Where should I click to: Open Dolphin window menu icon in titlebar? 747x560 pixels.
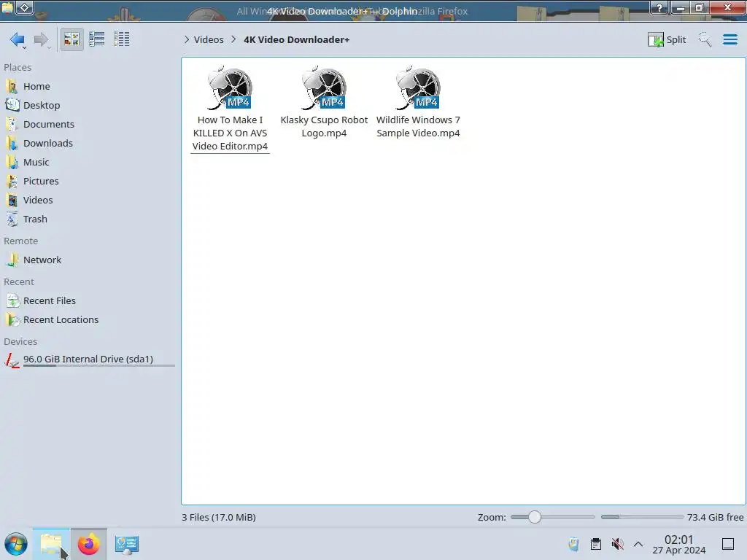(x=8, y=7)
